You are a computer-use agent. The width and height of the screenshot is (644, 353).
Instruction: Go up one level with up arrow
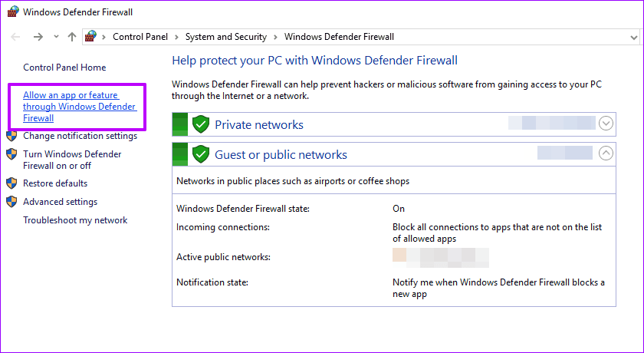[x=72, y=37]
